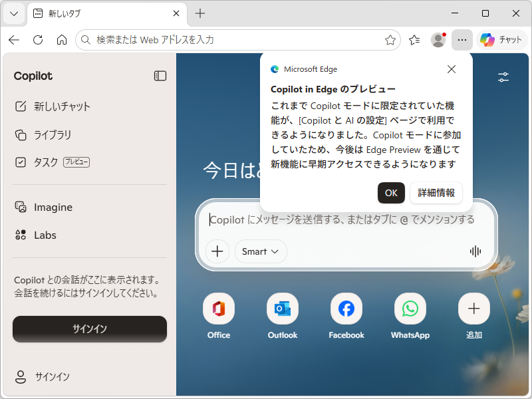This screenshot has width=532, height=399.
Task: Click OK in the Copilot preview dialog
Action: click(x=391, y=193)
